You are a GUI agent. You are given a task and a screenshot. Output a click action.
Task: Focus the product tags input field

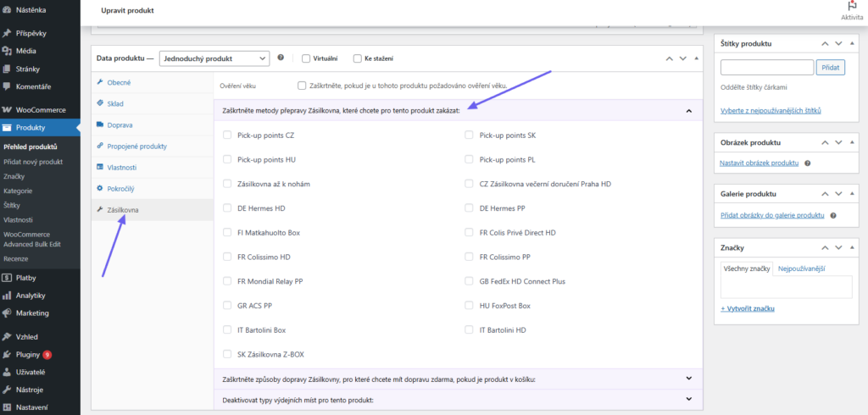click(766, 68)
